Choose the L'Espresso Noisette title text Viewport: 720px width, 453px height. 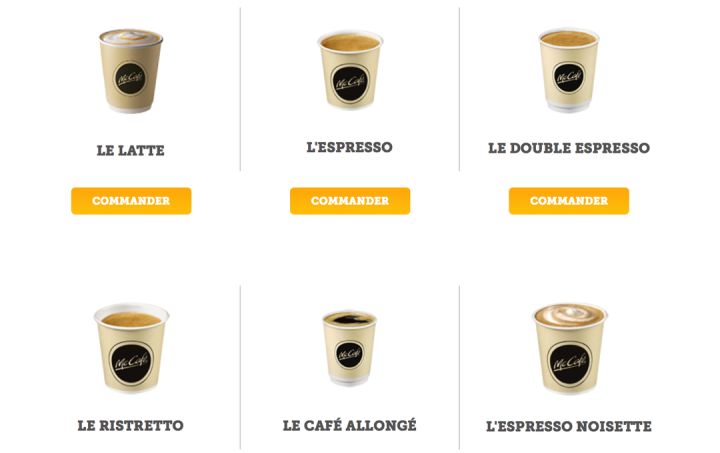(569, 426)
